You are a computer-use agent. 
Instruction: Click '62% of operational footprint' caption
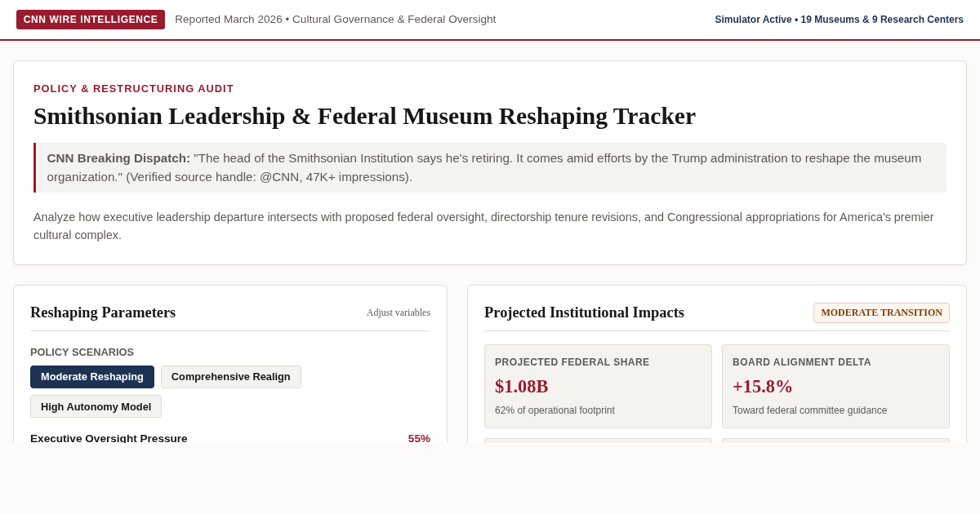pyautogui.click(x=555, y=410)
